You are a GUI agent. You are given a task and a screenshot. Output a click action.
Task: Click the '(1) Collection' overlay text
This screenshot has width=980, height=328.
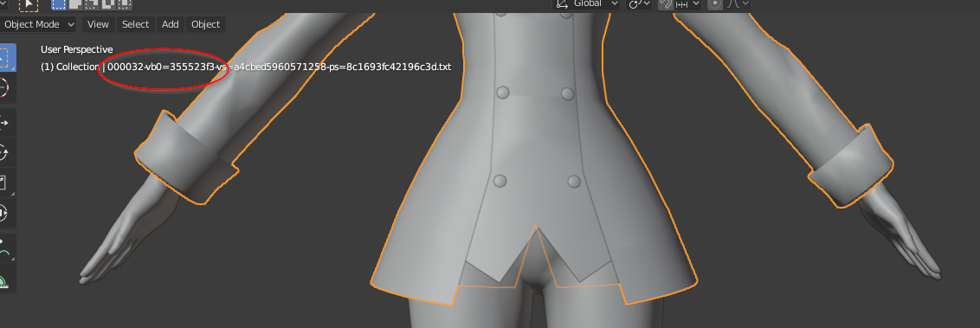pyautogui.click(x=70, y=67)
